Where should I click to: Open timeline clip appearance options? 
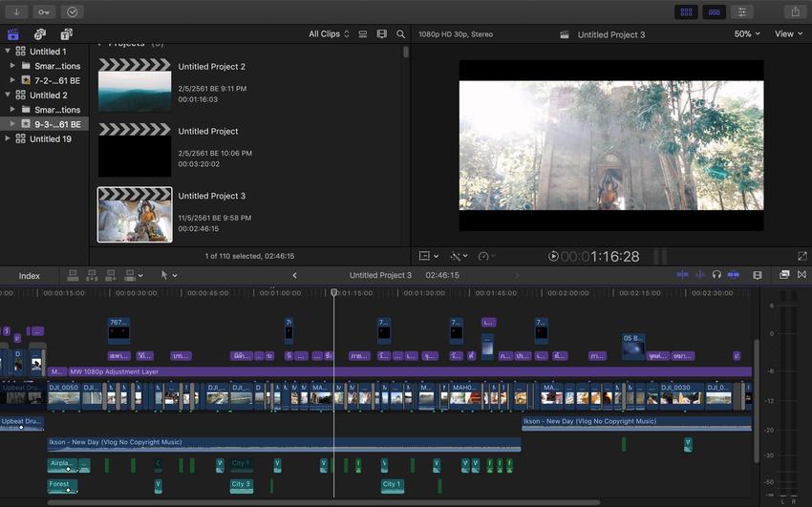point(758,275)
